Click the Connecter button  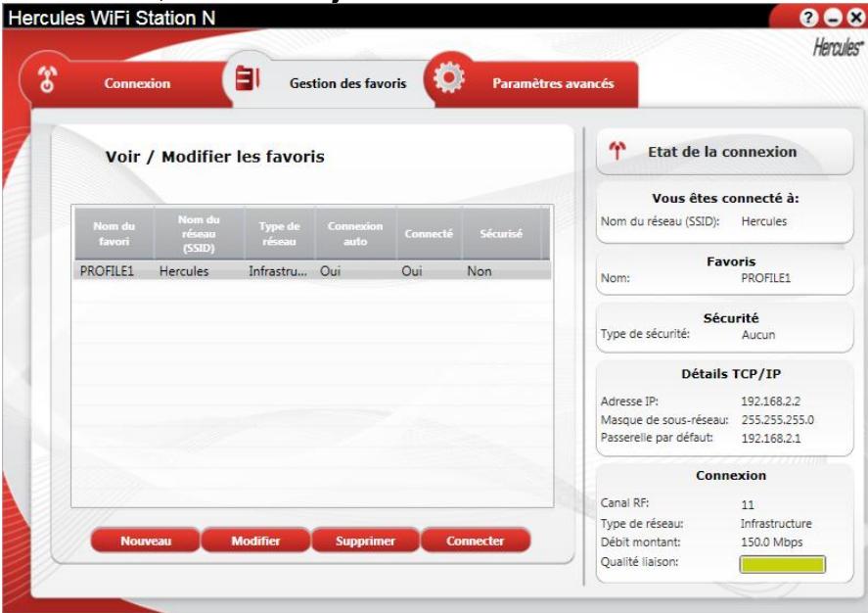point(476,541)
